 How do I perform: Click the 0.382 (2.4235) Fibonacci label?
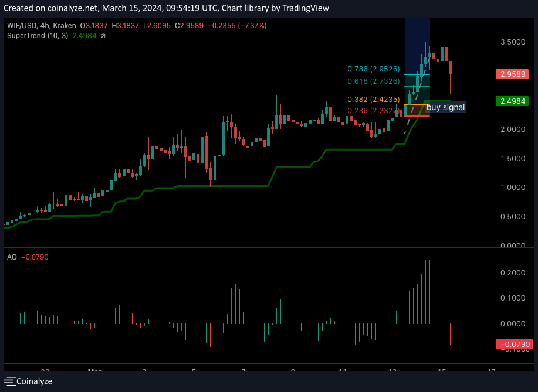(x=374, y=100)
